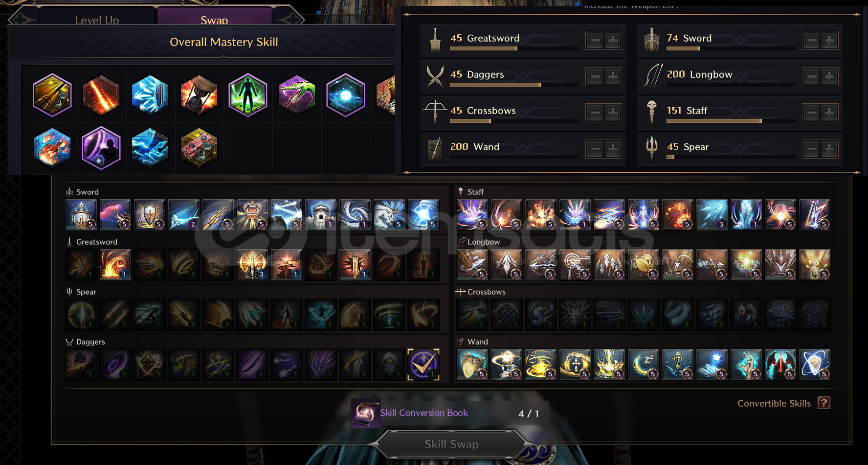This screenshot has height=465, width=868.
Task: Decrease Daggers mastery with minus button
Action: [595, 77]
